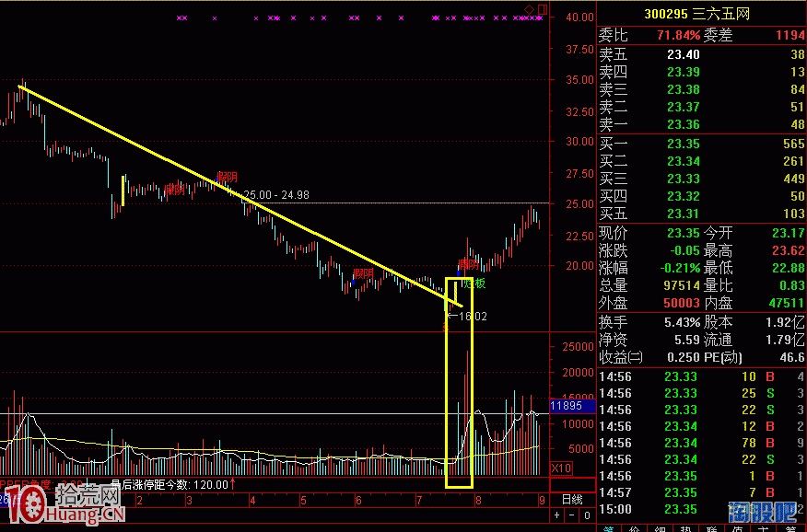Click month 8 on the time axis

(478, 500)
